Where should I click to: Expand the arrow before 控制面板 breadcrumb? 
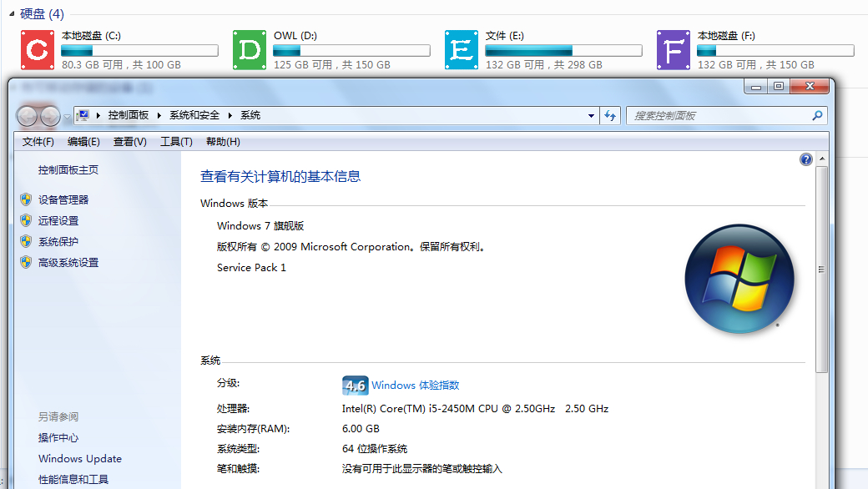point(98,115)
